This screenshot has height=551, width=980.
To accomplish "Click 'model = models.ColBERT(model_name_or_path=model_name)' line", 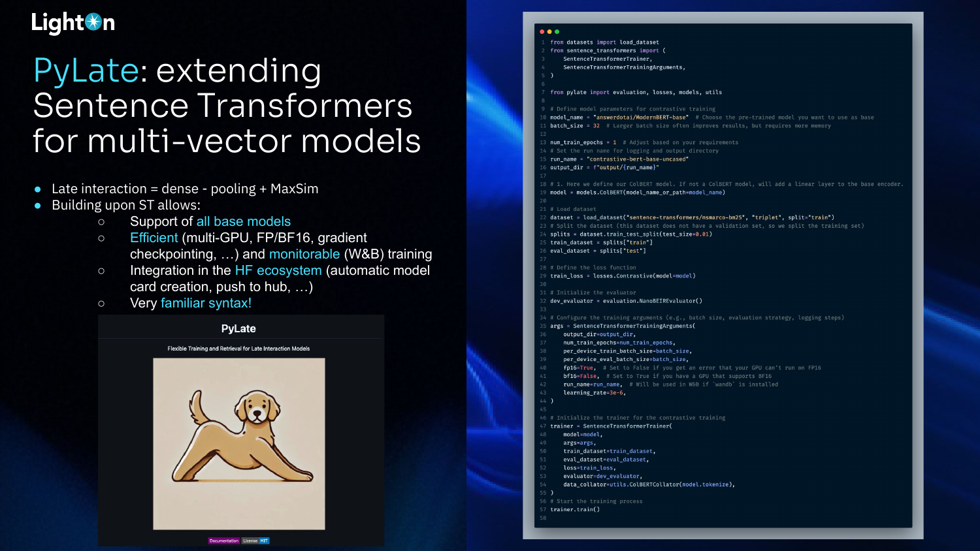I will 638,193.
